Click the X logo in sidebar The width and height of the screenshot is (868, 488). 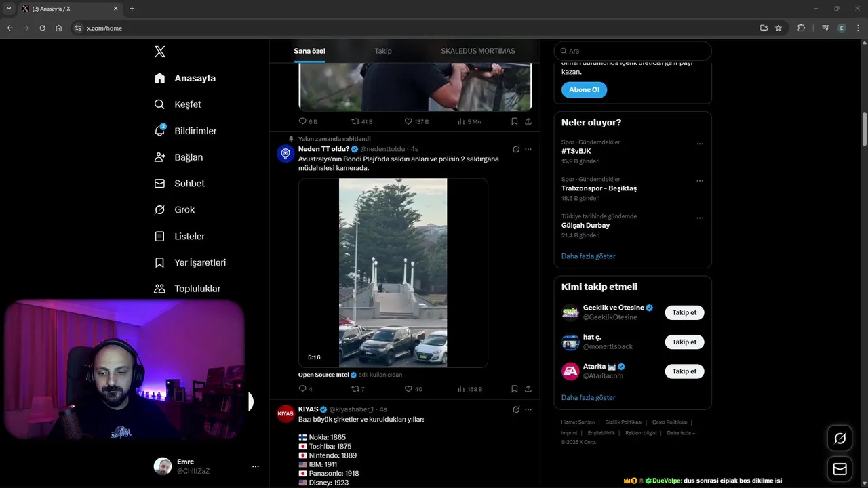coord(159,52)
